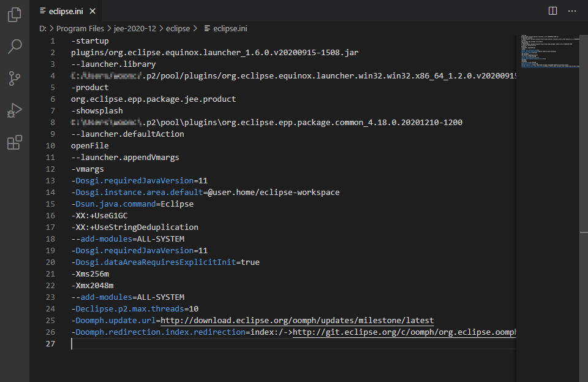Open the More Actions ellipsis menu
Viewport: 588px width, 382px height.
[x=572, y=11]
